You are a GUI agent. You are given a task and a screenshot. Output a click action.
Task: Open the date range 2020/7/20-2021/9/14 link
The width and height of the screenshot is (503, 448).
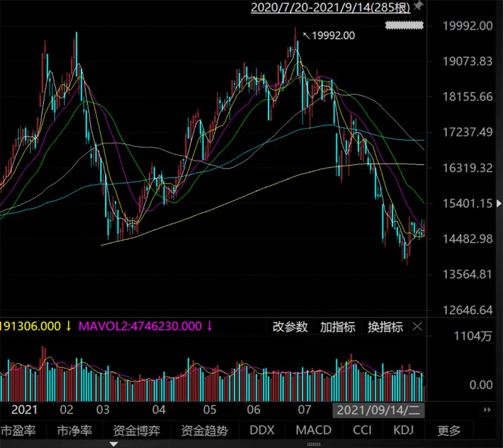tap(331, 8)
